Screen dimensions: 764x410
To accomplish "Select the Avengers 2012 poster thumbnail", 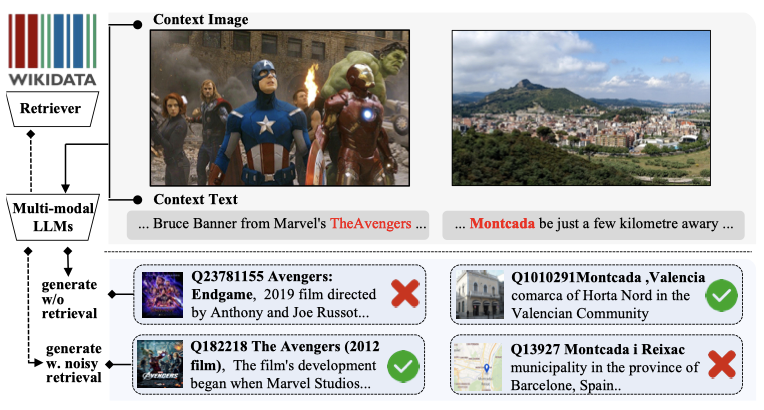I will click(x=160, y=364).
